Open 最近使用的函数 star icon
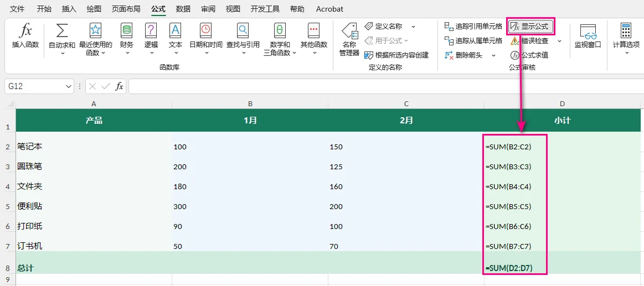 [x=95, y=30]
